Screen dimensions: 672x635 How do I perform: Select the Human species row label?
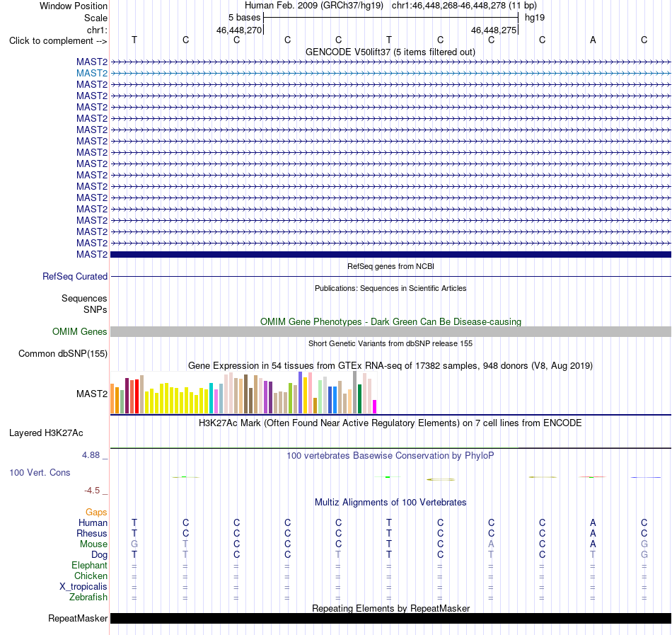pos(93,522)
